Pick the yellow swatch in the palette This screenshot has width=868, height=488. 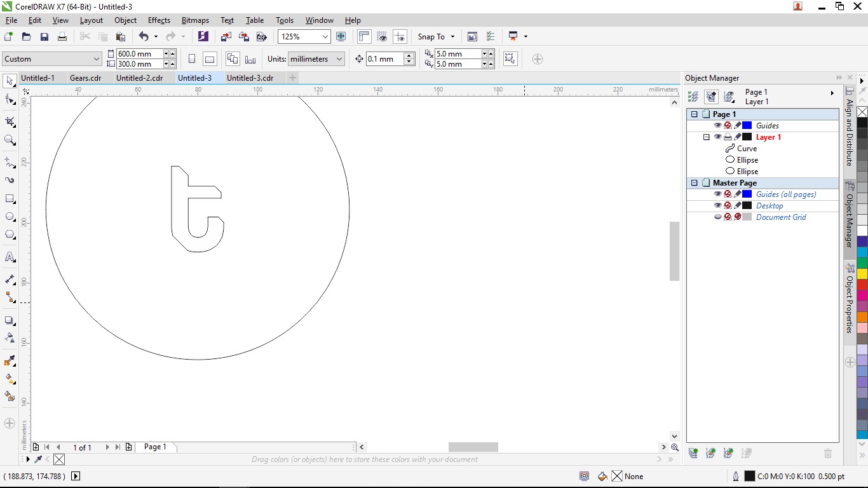click(x=862, y=274)
